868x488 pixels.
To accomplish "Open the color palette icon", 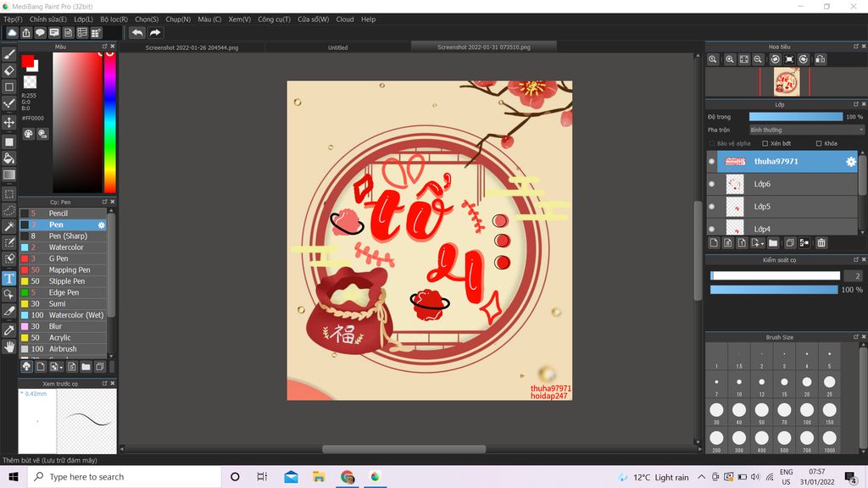I will point(28,133).
